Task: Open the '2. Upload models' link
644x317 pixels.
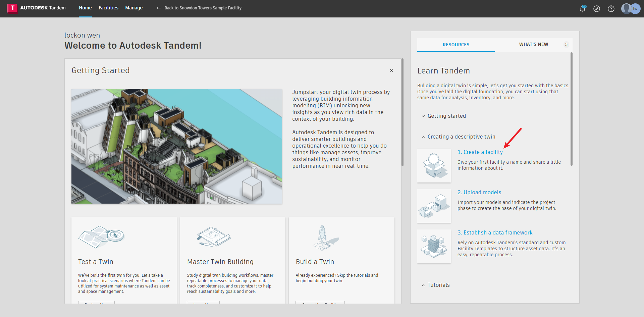Action: (479, 193)
